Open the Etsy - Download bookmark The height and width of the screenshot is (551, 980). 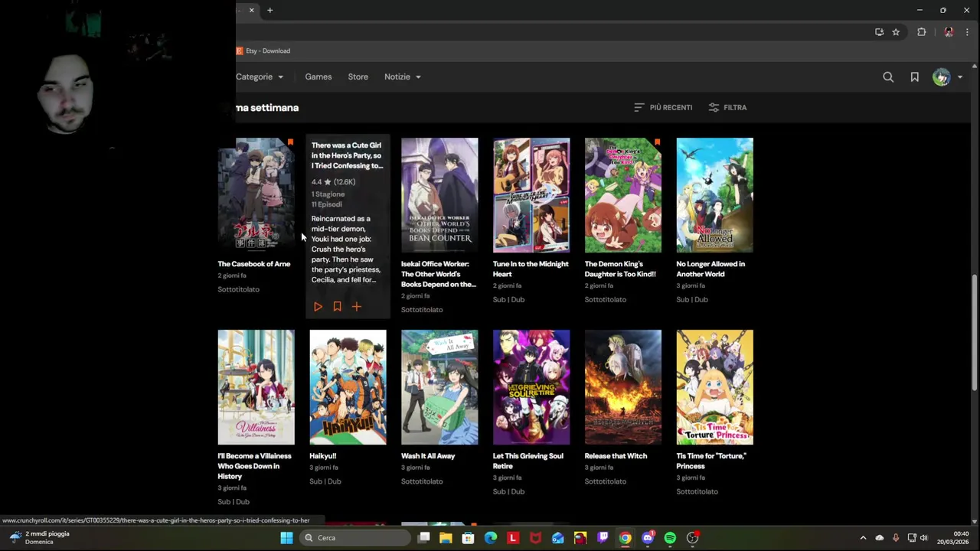click(x=263, y=51)
